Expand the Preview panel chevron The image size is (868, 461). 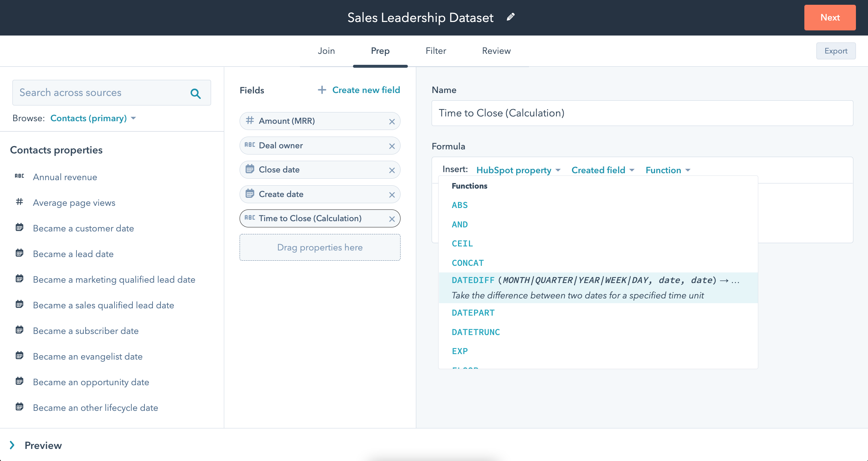click(12, 445)
